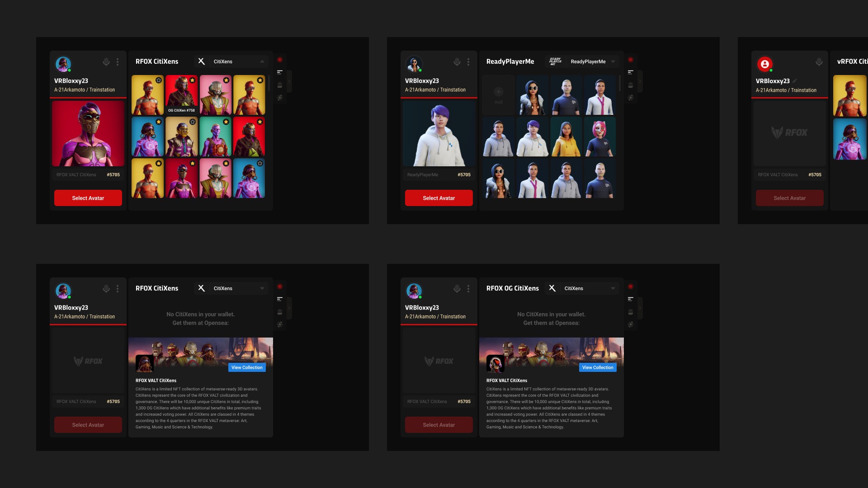
Task: Click View Collection in the RFOX OG CitiXens panel
Action: (x=598, y=367)
